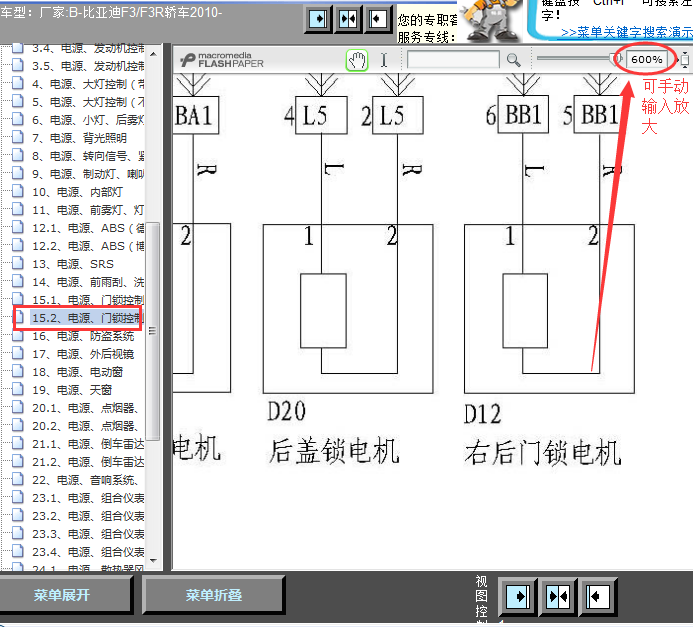693x627 pixels.
Task: Click the document icon beside 18、电源、电动窗
Action: point(18,371)
